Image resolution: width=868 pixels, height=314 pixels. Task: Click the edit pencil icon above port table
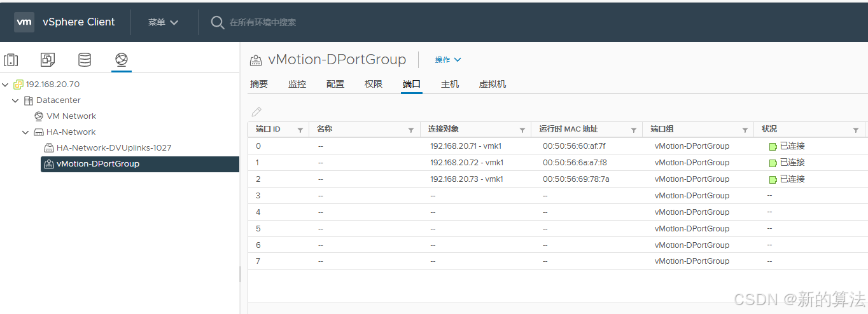click(x=256, y=112)
